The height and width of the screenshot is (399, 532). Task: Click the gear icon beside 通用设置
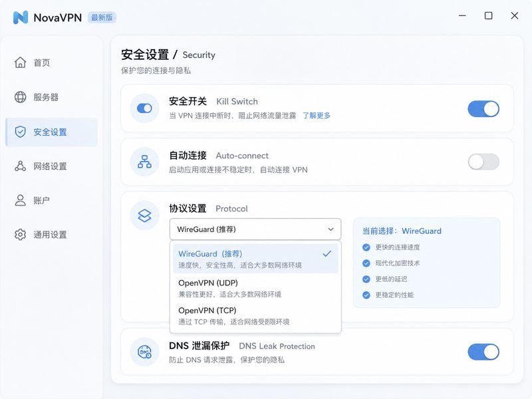[x=21, y=235]
